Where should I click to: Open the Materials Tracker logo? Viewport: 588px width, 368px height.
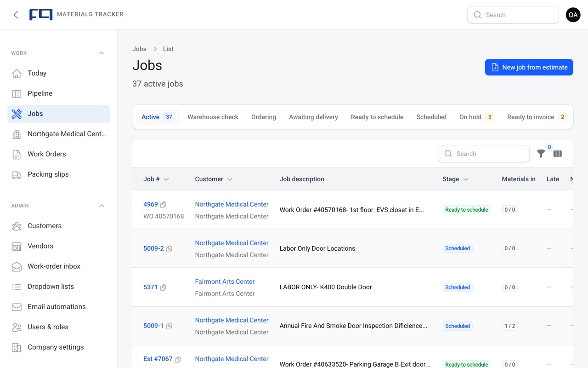coord(41,15)
